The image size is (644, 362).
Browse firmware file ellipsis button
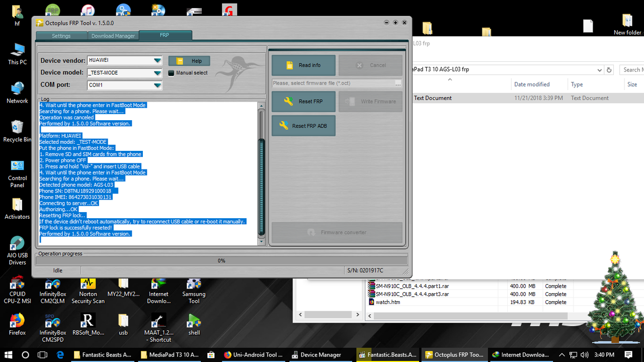[x=398, y=83]
